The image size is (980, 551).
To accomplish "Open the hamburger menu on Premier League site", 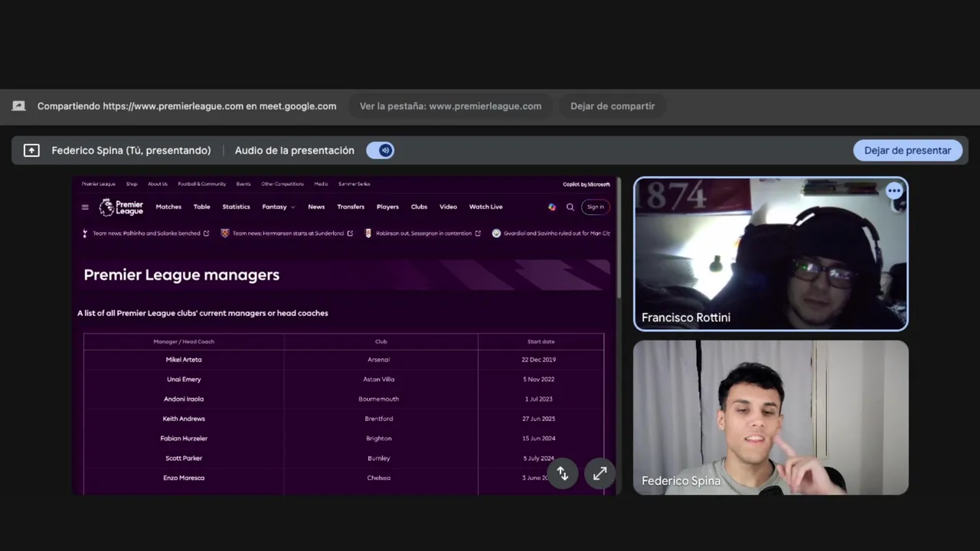I will [85, 207].
